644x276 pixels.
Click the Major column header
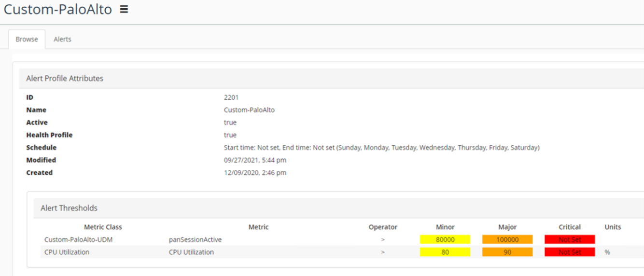pos(507,227)
